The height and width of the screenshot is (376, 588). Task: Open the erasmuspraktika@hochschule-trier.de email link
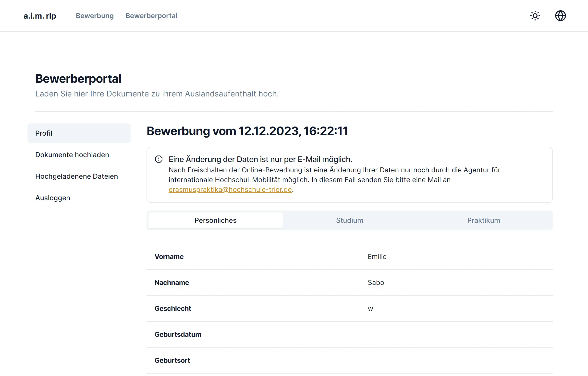230,189
